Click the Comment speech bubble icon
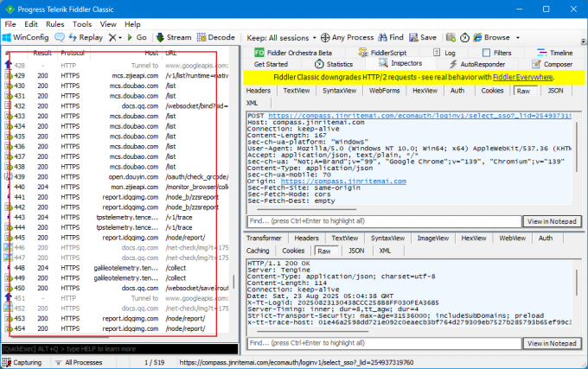This screenshot has width=588, height=369. tap(60, 38)
